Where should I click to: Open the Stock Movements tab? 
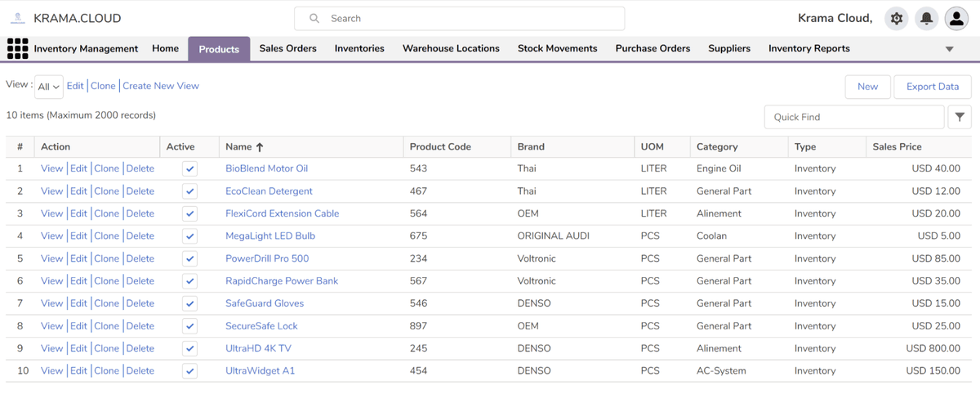pos(557,48)
